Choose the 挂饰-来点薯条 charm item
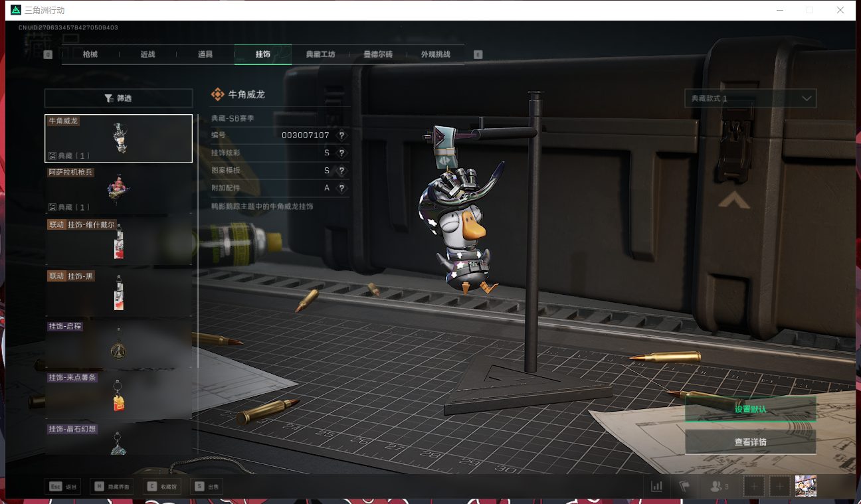Viewport: 861px width, 504px height. [118, 395]
